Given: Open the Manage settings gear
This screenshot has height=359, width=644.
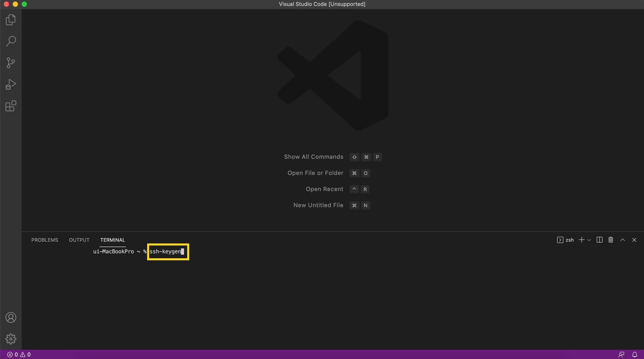Looking at the screenshot, I should [11, 339].
